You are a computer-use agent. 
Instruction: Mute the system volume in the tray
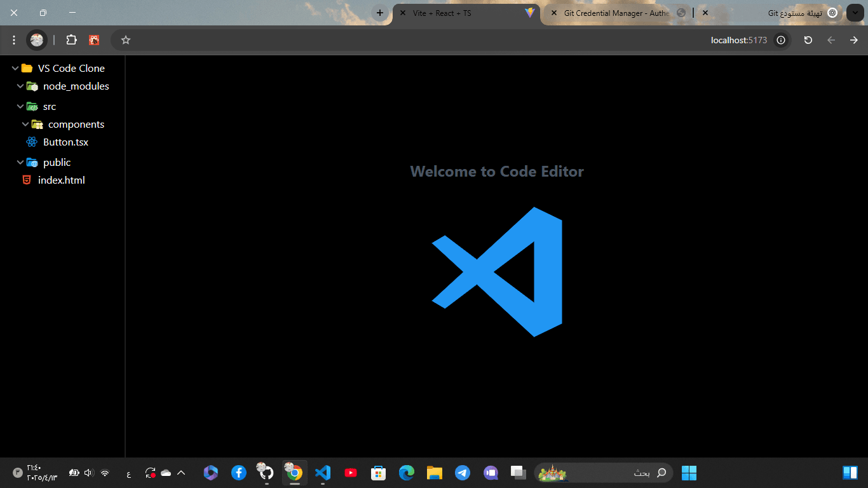pos(88,472)
